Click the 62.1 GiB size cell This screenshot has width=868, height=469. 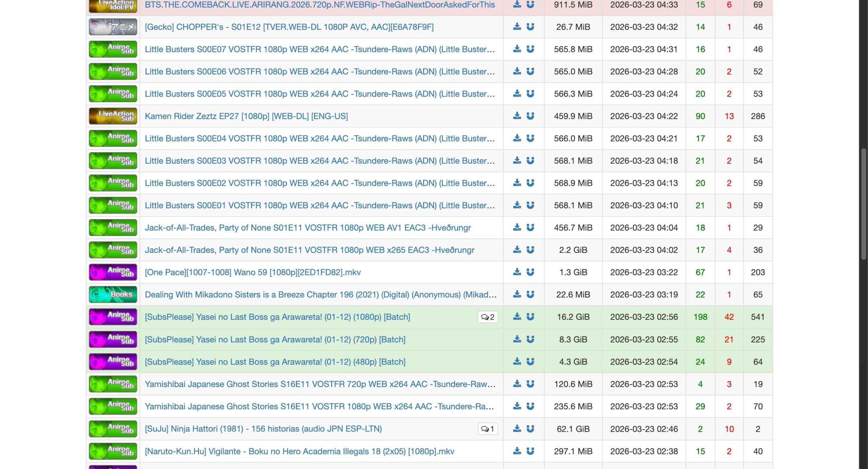pyautogui.click(x=573, y=429)
